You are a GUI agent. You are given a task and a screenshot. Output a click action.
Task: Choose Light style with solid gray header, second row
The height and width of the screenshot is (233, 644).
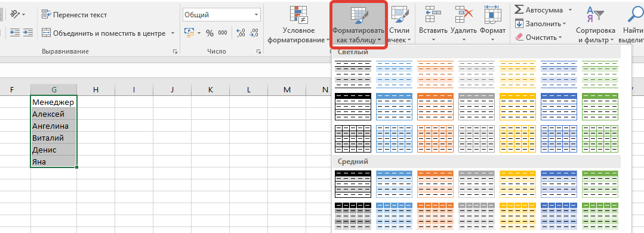click(476, 106)
